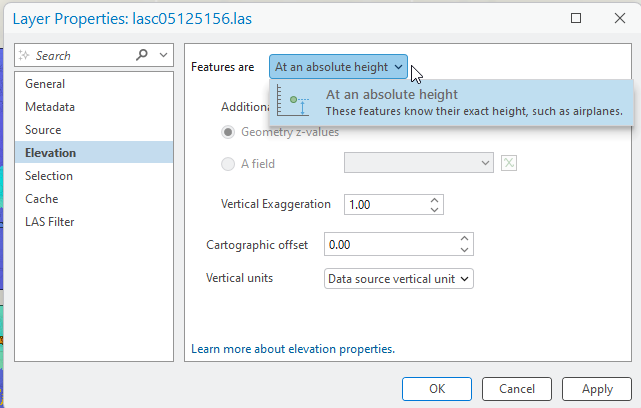641x408 pixels.
Task: Open the LAS Filter tab
Action: pos(94,222)
